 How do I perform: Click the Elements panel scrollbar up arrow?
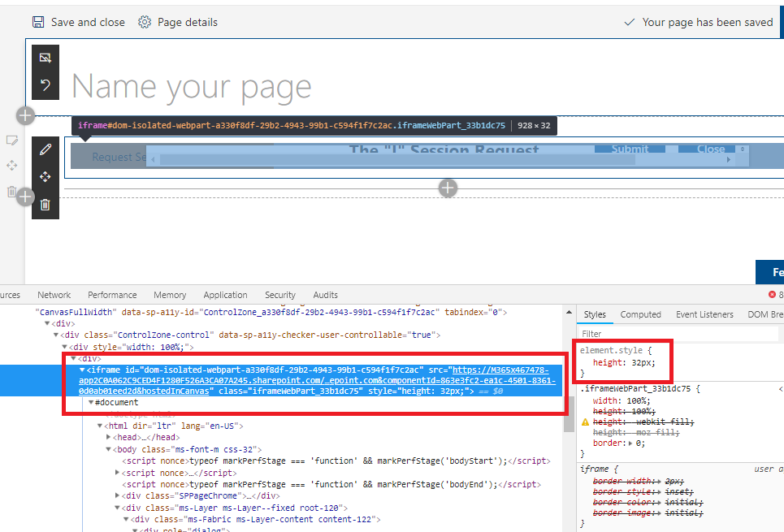click(x=569, y=313)
